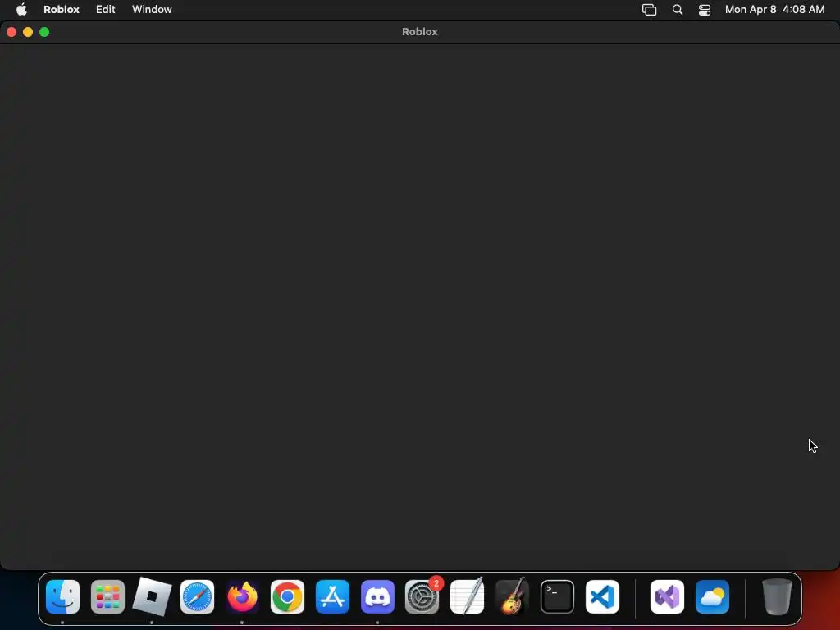This screenshot has height=630, width=840.
Task: Switch to Discord in the dock
Action: (x=377, y=596)
